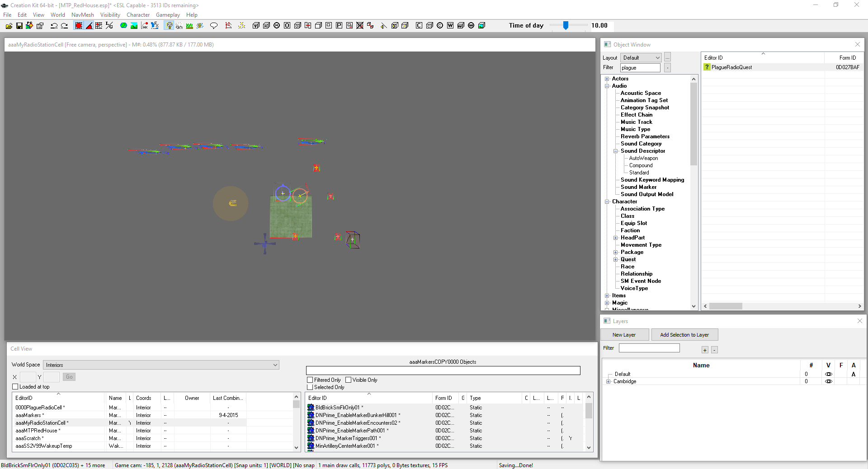Expand the Quest tree node
This screenshot has height=469, width=868.
615,259
